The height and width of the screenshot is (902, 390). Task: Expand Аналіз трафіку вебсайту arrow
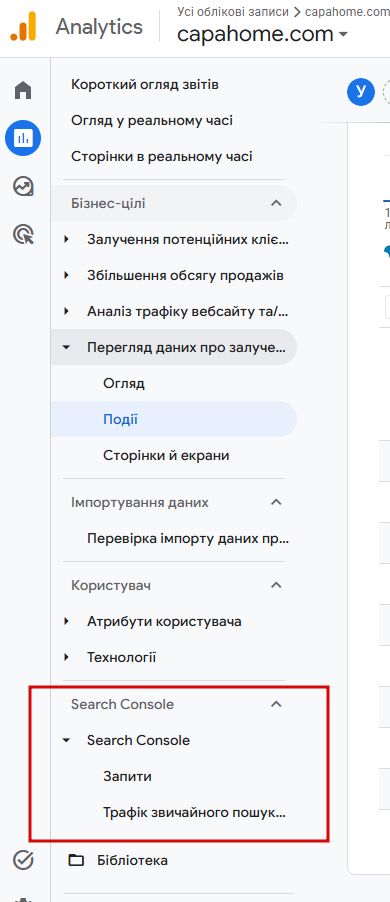67,311
